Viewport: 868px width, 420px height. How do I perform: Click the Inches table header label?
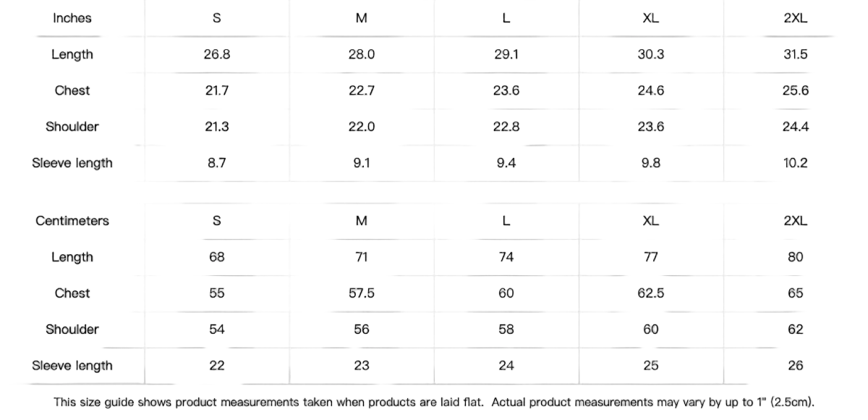(72, 18)
